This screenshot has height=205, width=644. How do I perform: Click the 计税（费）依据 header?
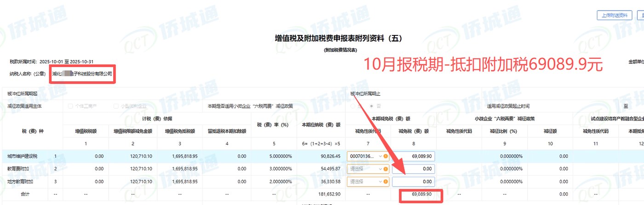(x=157, y=119)
